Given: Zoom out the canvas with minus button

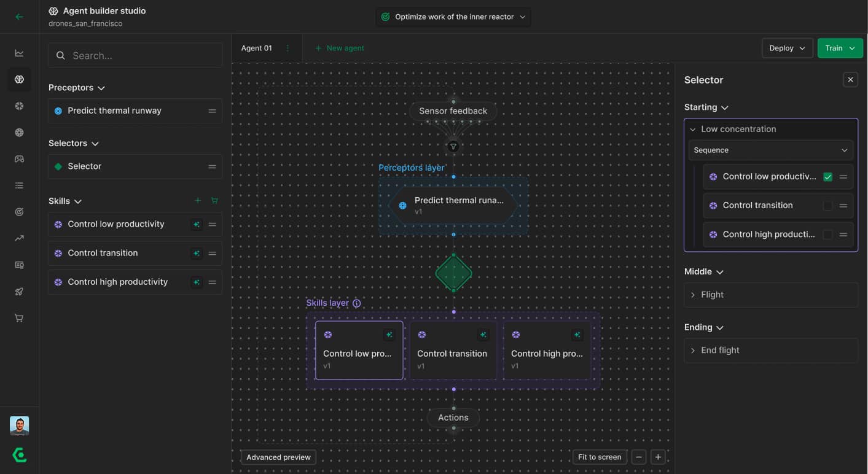Looking at the screenshot, I should coord(639,457).
